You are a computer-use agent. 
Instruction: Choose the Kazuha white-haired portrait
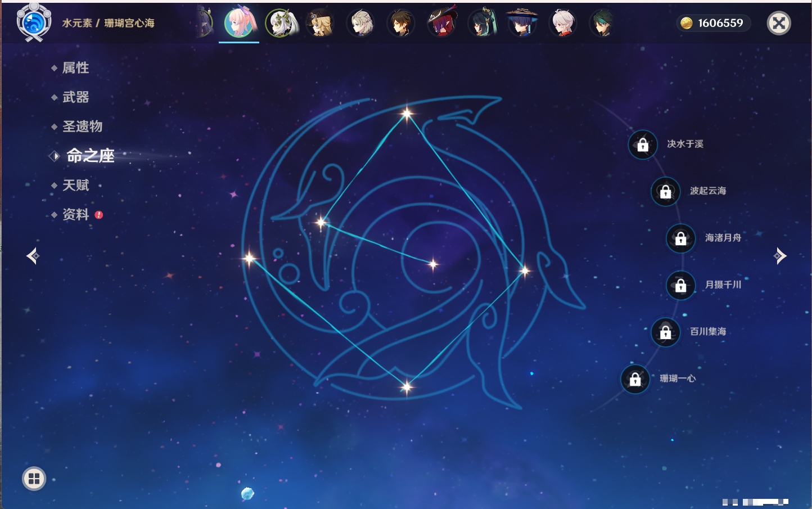pos(563,24)
